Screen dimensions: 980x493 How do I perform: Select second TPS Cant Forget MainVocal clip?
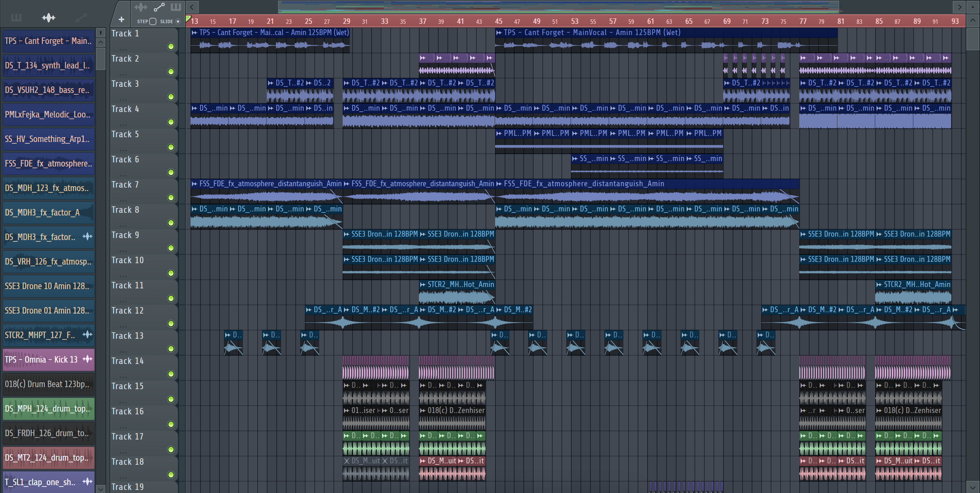click(x=666, y=40)
